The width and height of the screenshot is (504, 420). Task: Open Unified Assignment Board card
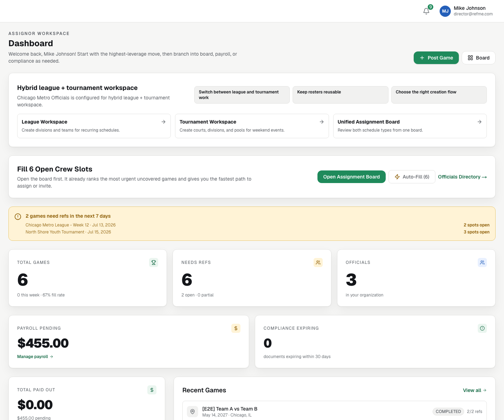click(x=410, y=126)
